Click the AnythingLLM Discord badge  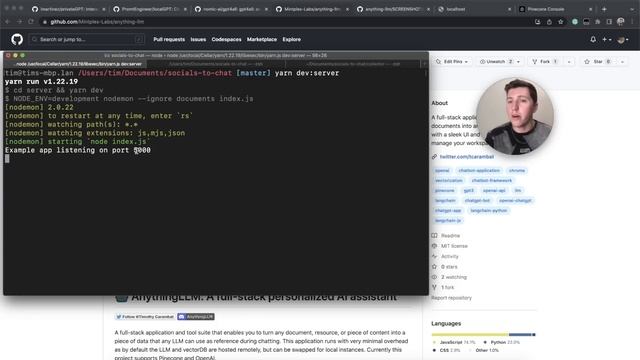point(196,317)
